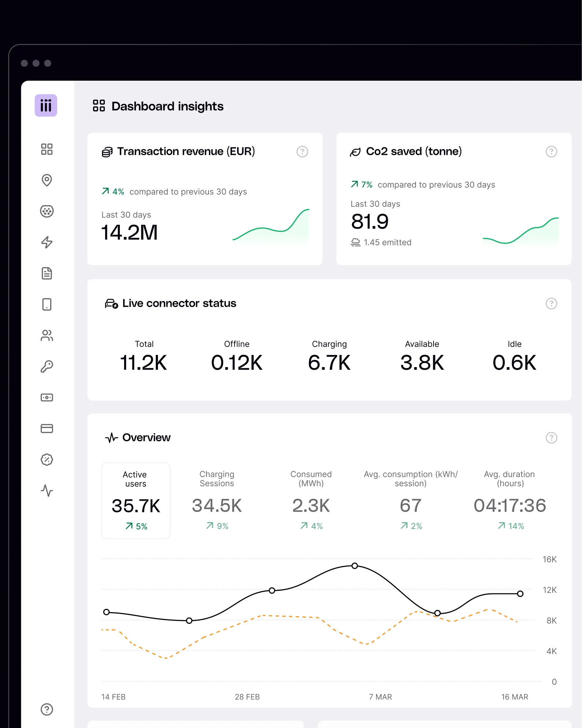Click the Offline connectors value 0.12K
582x728 pixels.
pos(237,363)
